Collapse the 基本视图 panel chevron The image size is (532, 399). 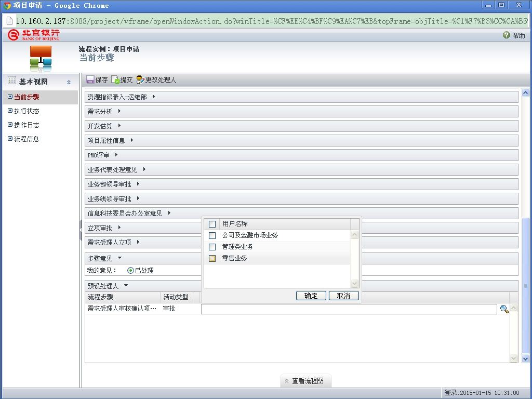tap(69, 82)
